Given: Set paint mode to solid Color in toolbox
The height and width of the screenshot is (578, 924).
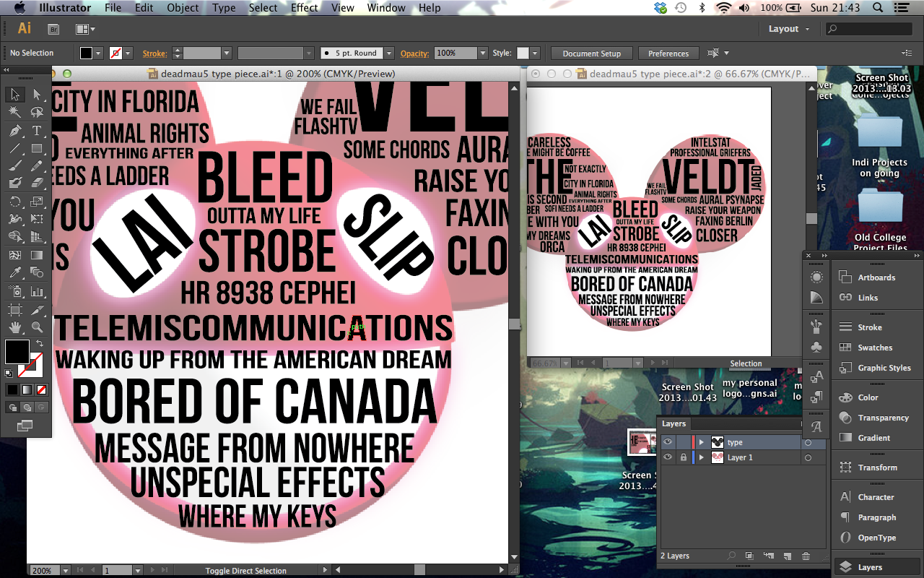Looking at the screenshot, I should (x=12, y=389).
